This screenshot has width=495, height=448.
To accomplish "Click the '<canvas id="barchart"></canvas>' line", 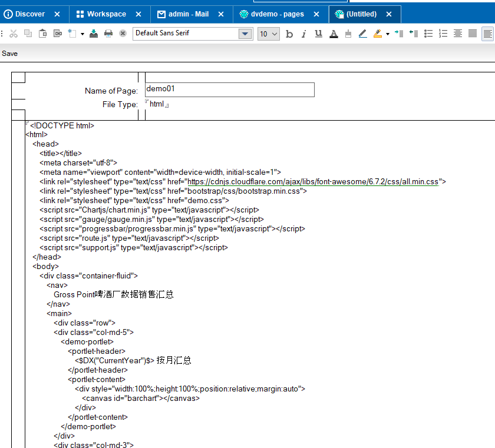I will tap(141, 399).
